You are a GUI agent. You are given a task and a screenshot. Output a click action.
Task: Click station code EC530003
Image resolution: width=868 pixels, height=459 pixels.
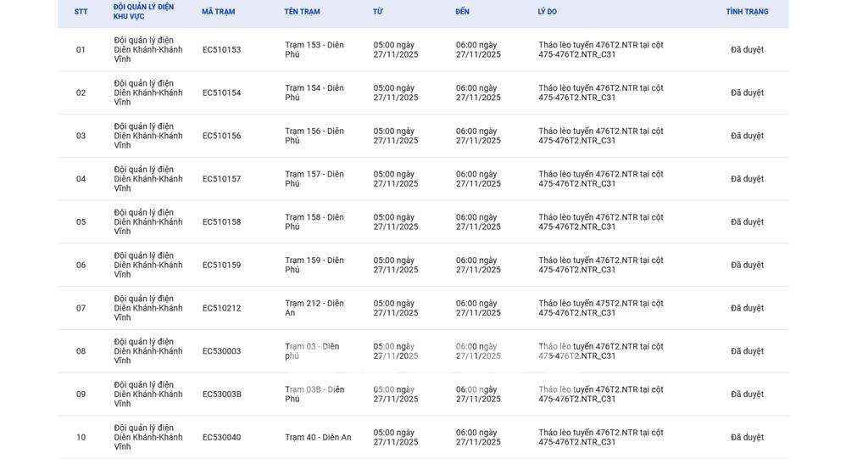click(x=221, y=351)
